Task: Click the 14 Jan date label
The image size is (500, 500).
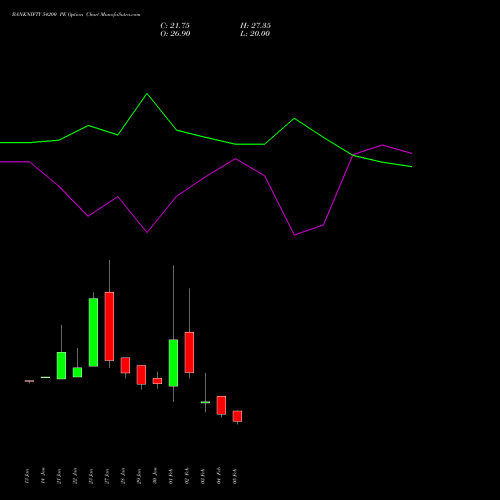Action: pyautogui.click(x=43, y=475)
